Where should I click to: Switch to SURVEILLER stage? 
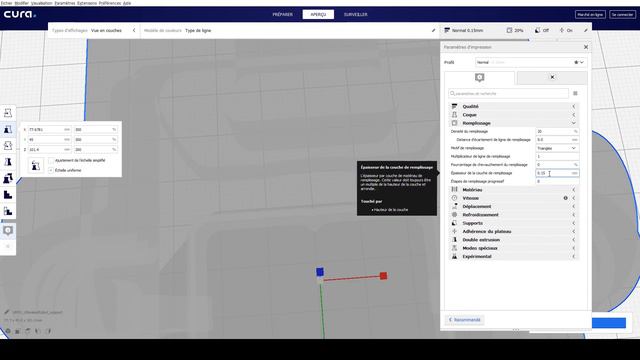(x=356, y=14)
